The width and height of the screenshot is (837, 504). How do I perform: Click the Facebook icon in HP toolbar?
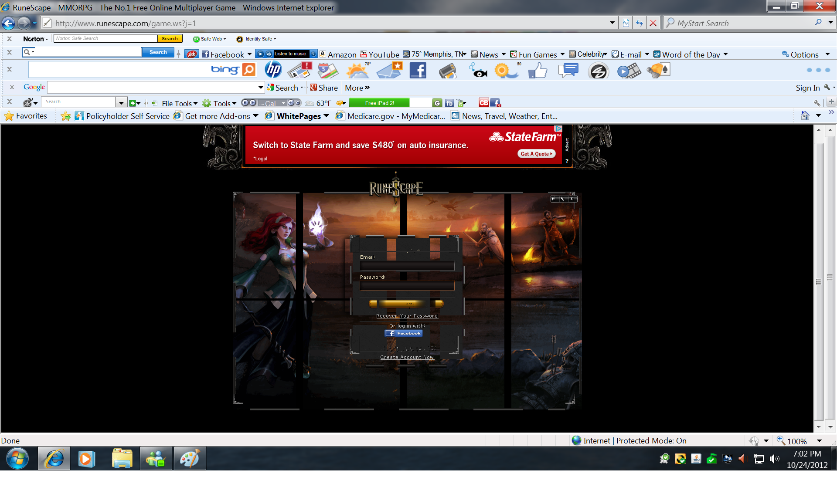[418, 70]
